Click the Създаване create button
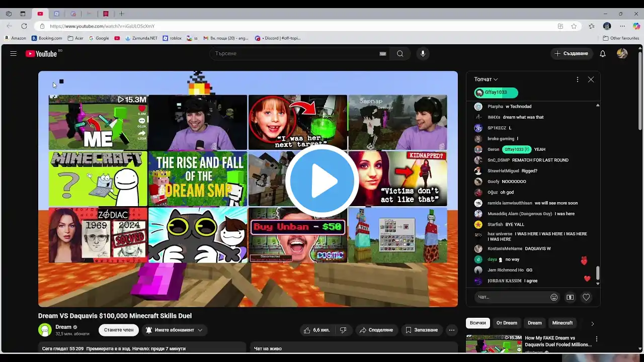Viewport: 644px width, 362px height. (572, 53)
